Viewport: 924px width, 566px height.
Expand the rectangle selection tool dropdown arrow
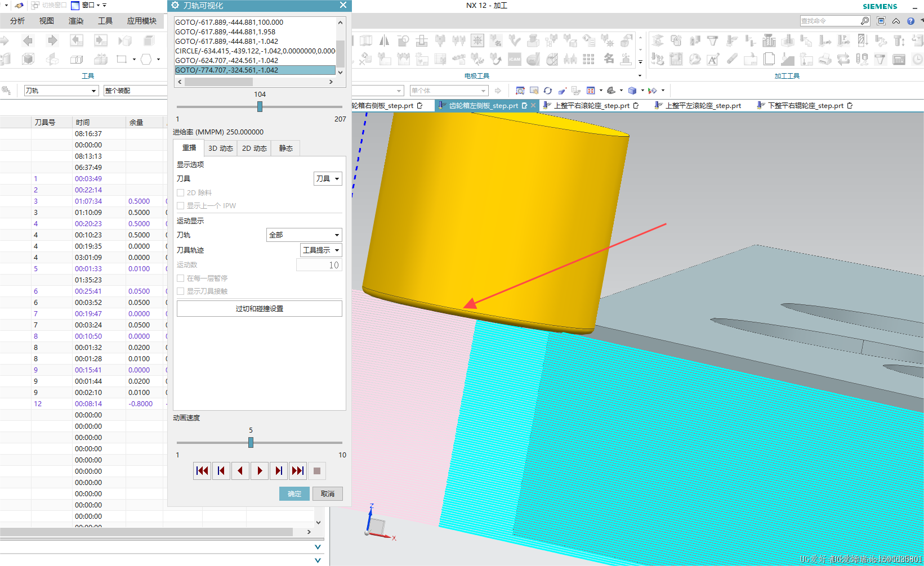[x=134, y=59]
